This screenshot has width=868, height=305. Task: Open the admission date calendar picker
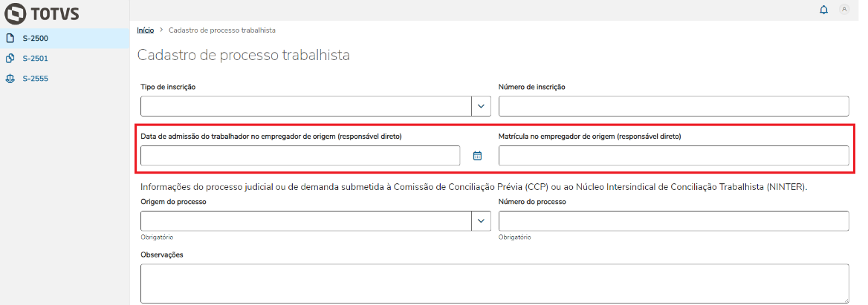pos(478,156)
